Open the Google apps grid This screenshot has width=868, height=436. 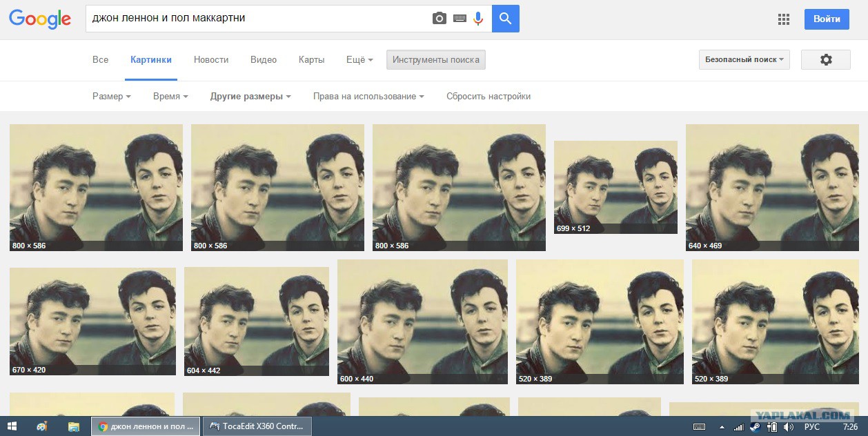coord(784,19)
